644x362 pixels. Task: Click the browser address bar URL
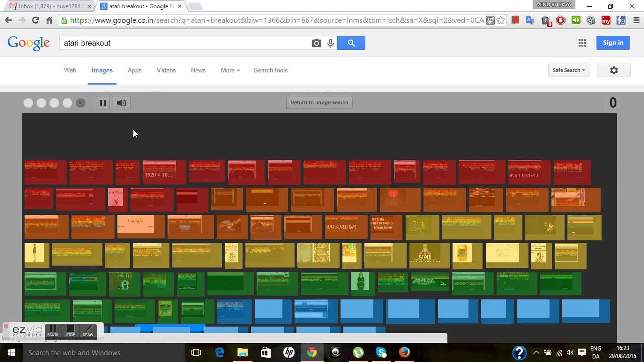click(277, 20)
